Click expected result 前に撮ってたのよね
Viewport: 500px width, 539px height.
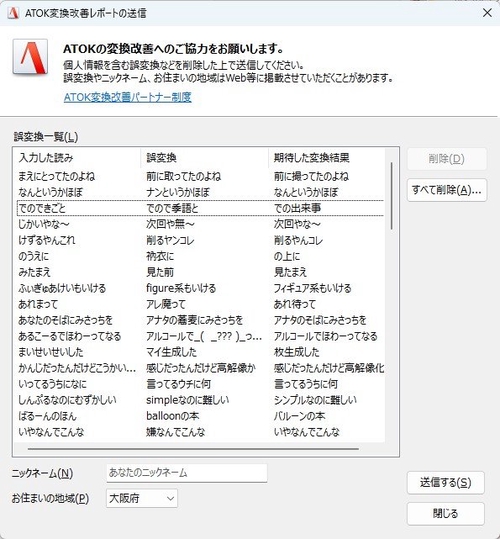point(311,176)
